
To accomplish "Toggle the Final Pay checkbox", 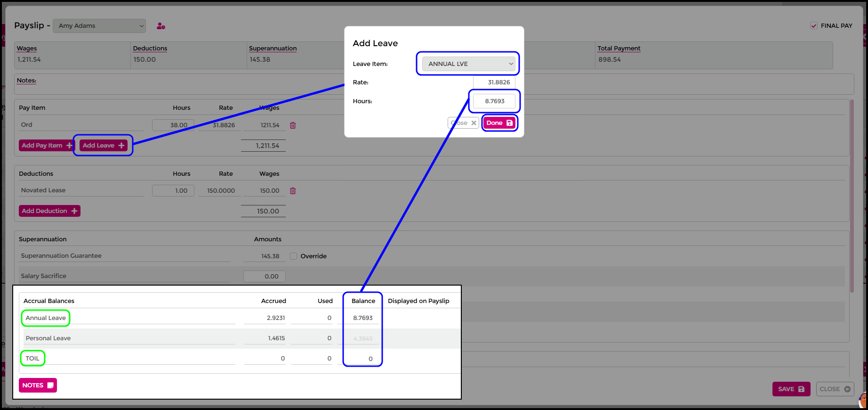I will click(813, 26).
